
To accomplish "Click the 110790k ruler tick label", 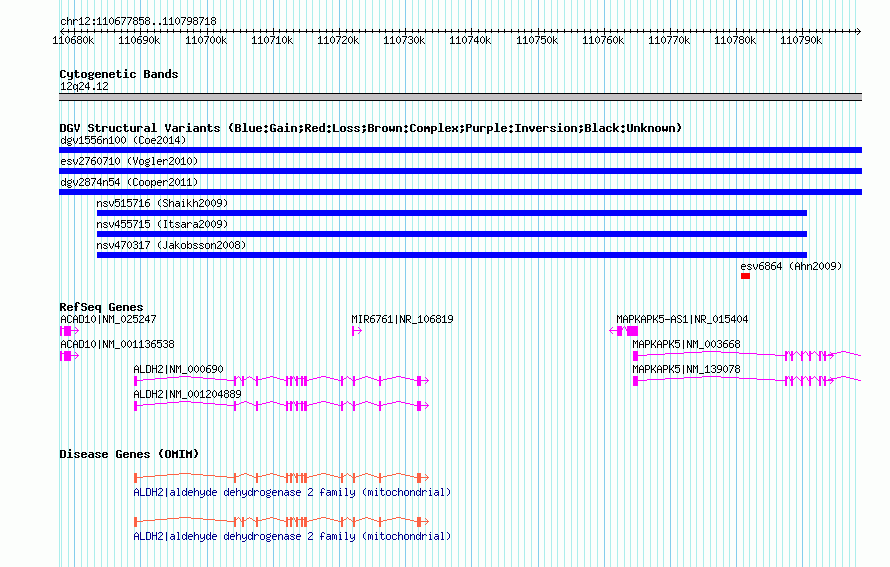I will (801, 40).
